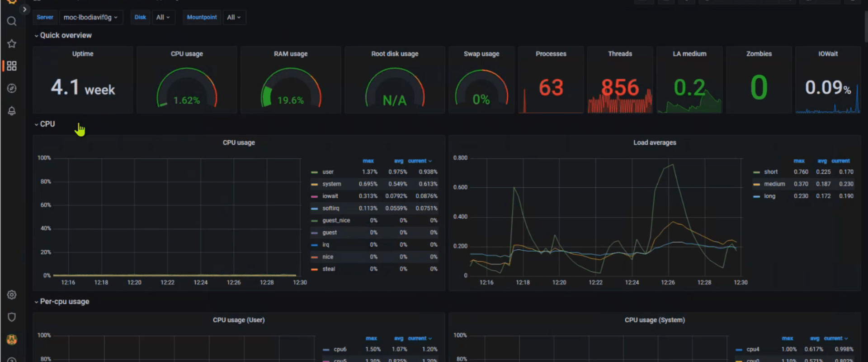The height and width of the screenshot is (362, 868).
Task: Open the Configuration gear icon
Action: tap(12, 295)
